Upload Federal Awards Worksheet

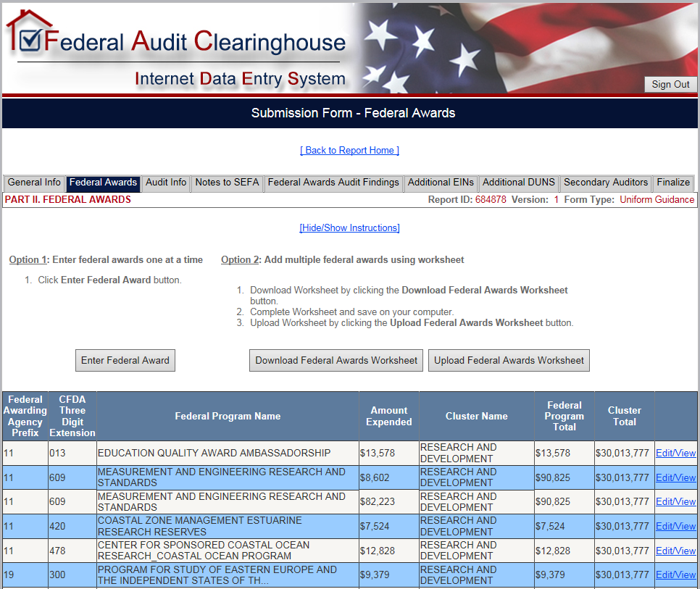[x=509, y=361]
